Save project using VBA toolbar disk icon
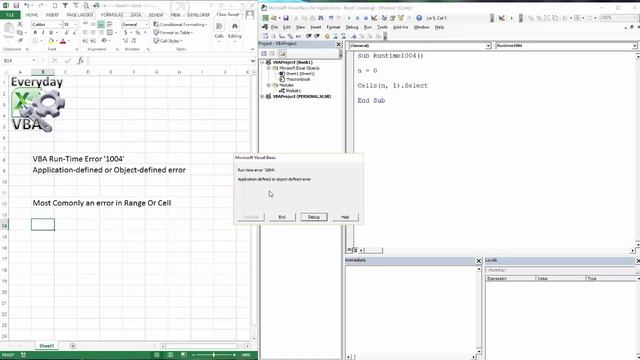The width and height of the screenshot is (640, 360). point(286,18)
